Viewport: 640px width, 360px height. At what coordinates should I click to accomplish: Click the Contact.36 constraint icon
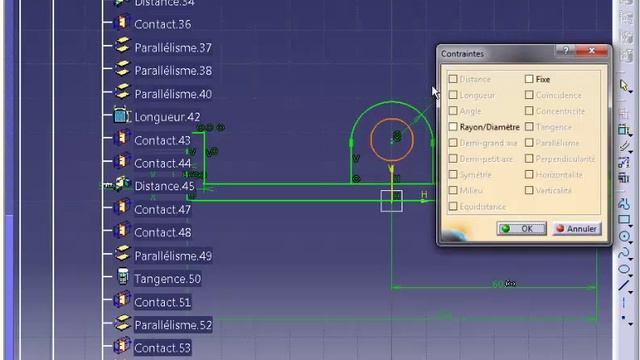tap(122, 23)
